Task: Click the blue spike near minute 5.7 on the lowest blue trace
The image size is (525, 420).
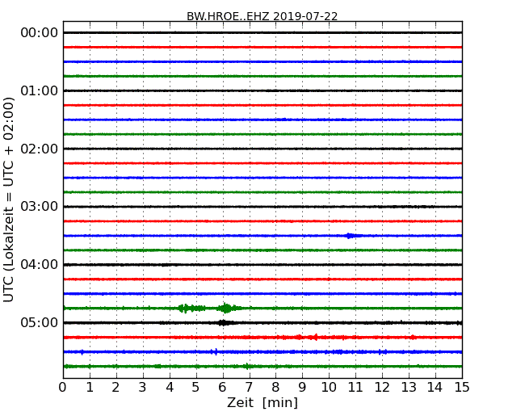Action: coord(216,351)
